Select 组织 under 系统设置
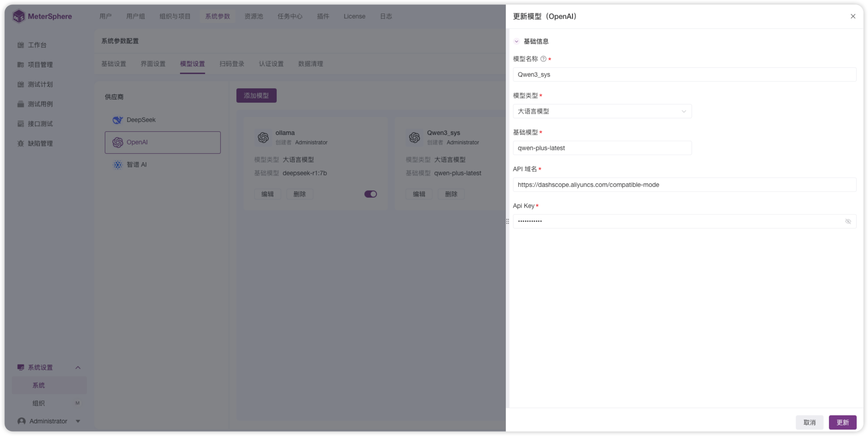 pos(38,403)
